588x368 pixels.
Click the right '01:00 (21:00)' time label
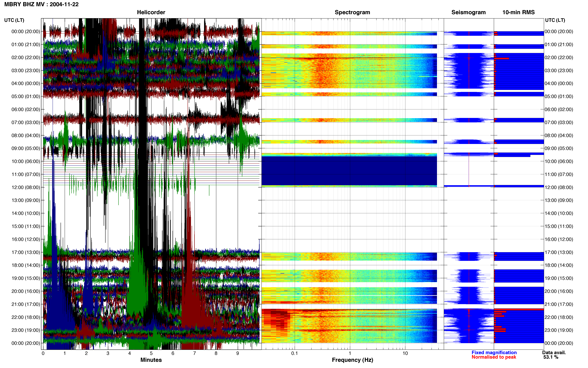(x=559, y=45)
